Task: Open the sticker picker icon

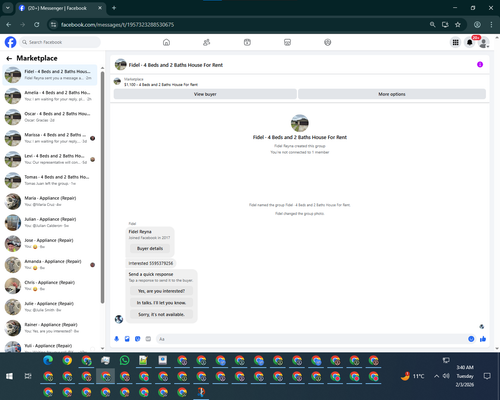Action: (138, 339)
